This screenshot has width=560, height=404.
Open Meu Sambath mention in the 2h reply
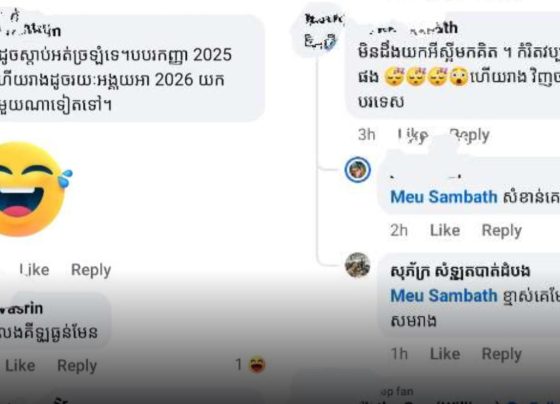click(444, 197)
